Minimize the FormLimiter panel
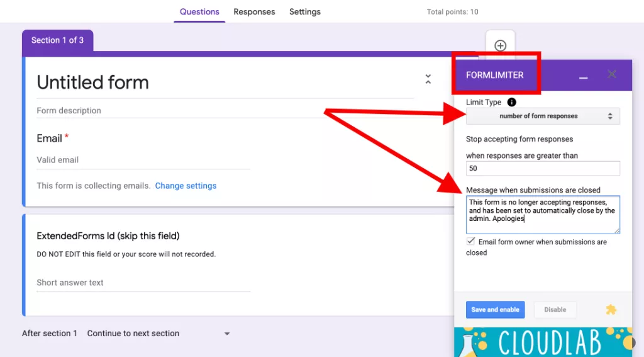644x357 pixels. [x=583, y=76]
